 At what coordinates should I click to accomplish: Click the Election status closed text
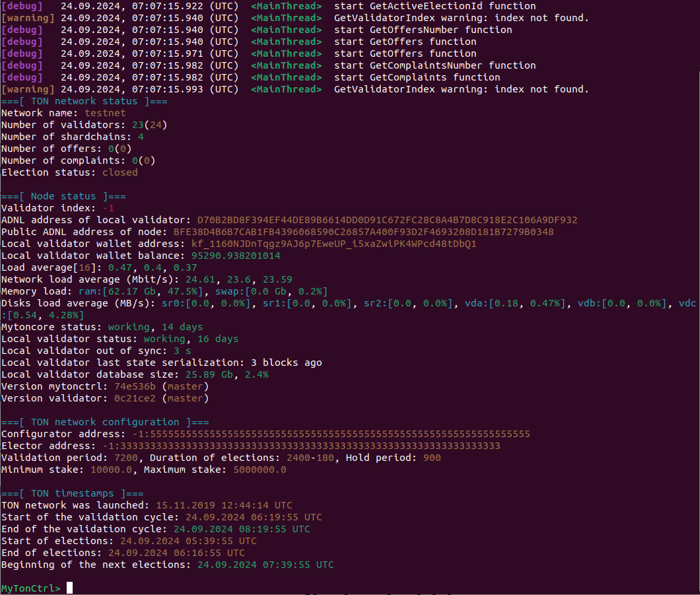coord(119,172)
